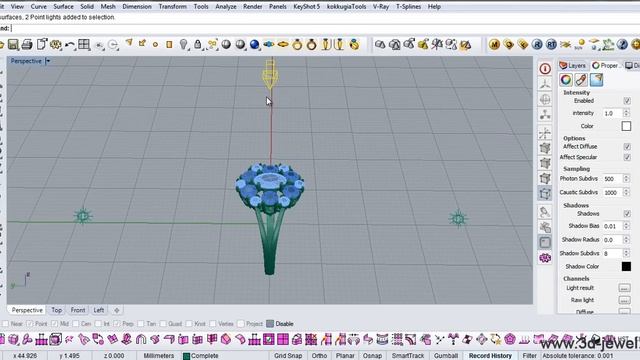The height and width of the screenshot is (360, 640).
Task: Click the V-Ray R render icon
Action: (x=537, y=44)
